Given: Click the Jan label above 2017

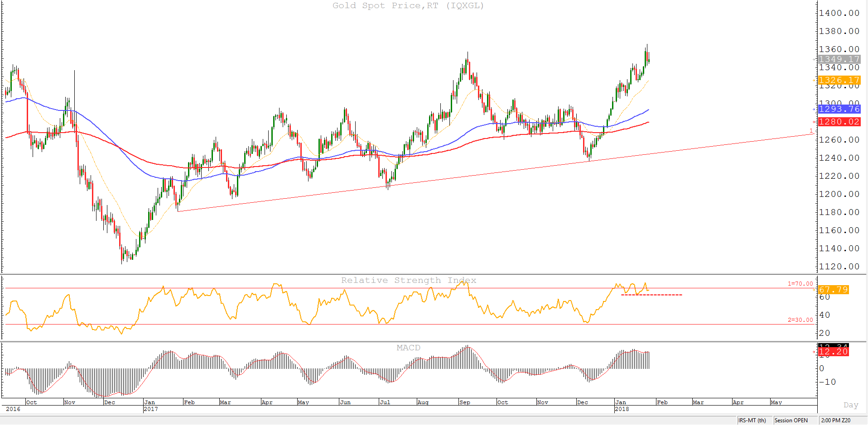Looking at the screenshot, I should tap(149, 402).
